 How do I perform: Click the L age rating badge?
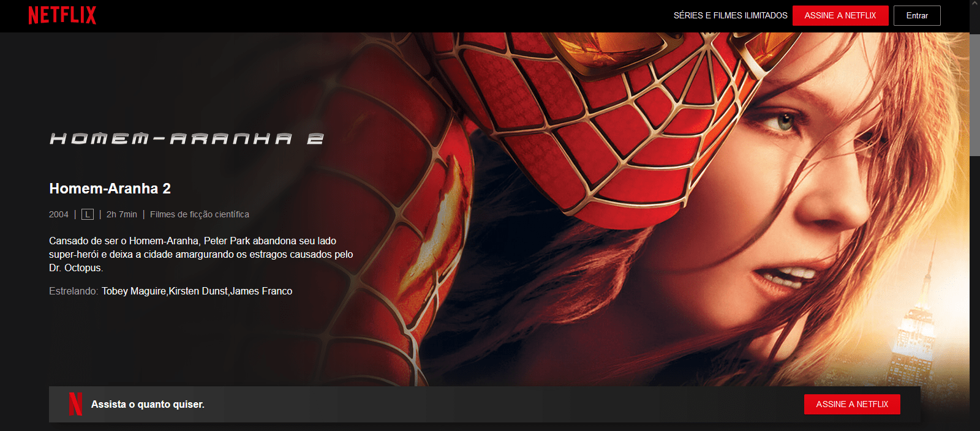pyautogui.click(x=88, y=214)
